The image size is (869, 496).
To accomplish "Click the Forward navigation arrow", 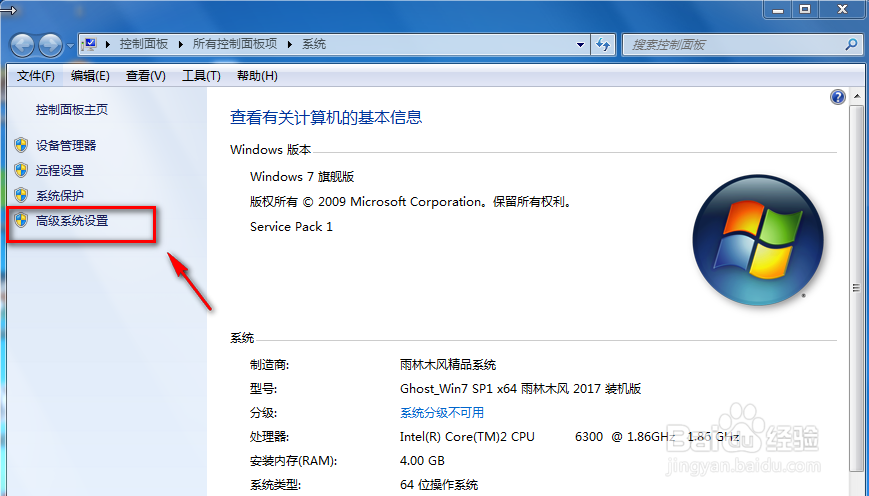I will 50,45.
